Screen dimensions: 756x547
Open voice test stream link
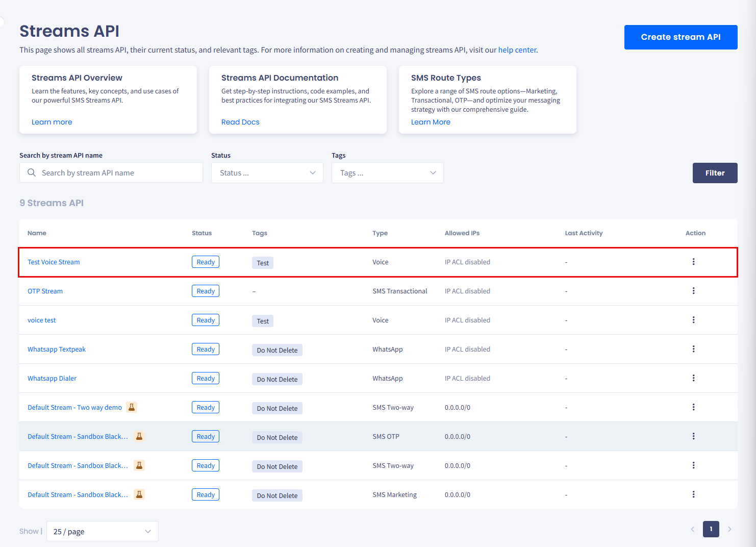pos(42,320)
